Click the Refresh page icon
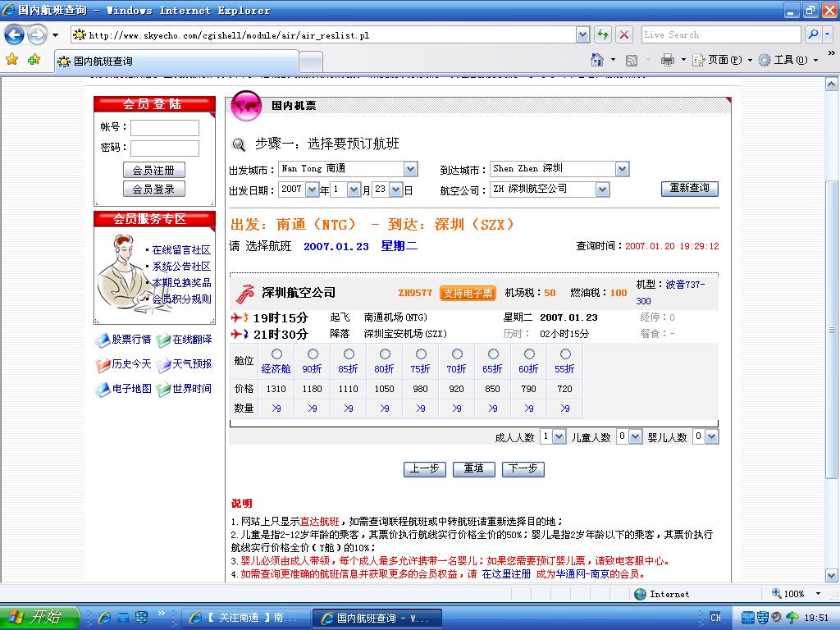840x630 pixels. click(x=603, y=34)
